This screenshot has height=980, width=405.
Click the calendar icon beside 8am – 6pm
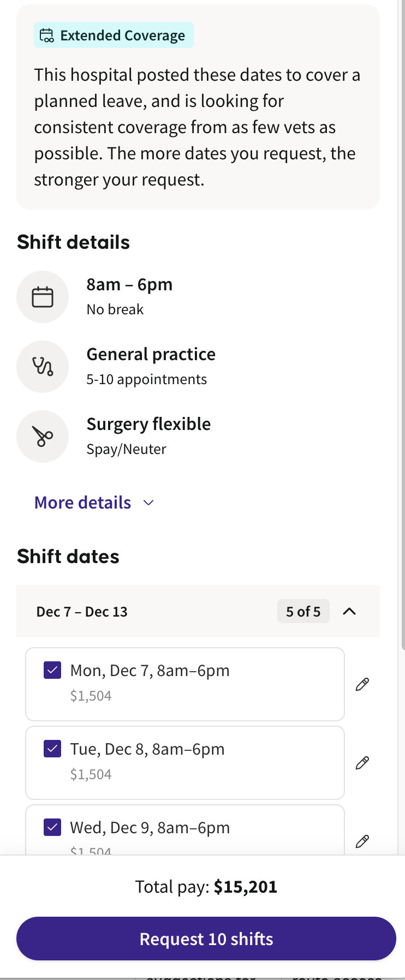tap(43, 297)
